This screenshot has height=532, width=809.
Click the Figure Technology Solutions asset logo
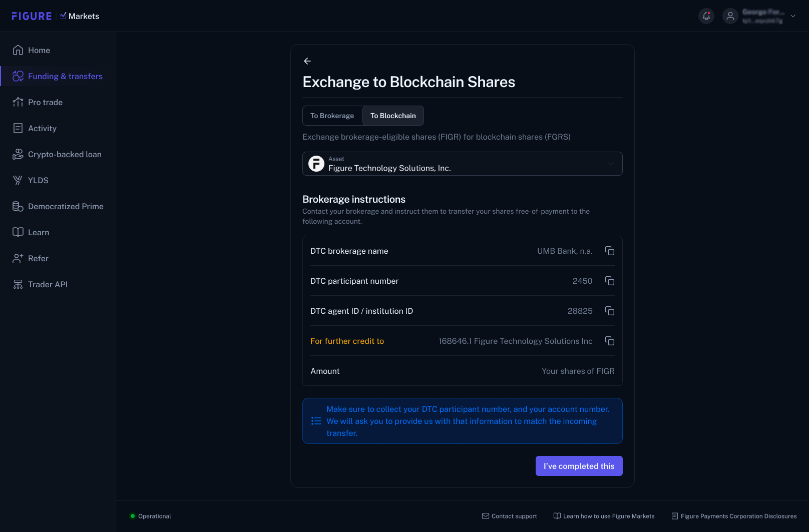tap(316, 164)
